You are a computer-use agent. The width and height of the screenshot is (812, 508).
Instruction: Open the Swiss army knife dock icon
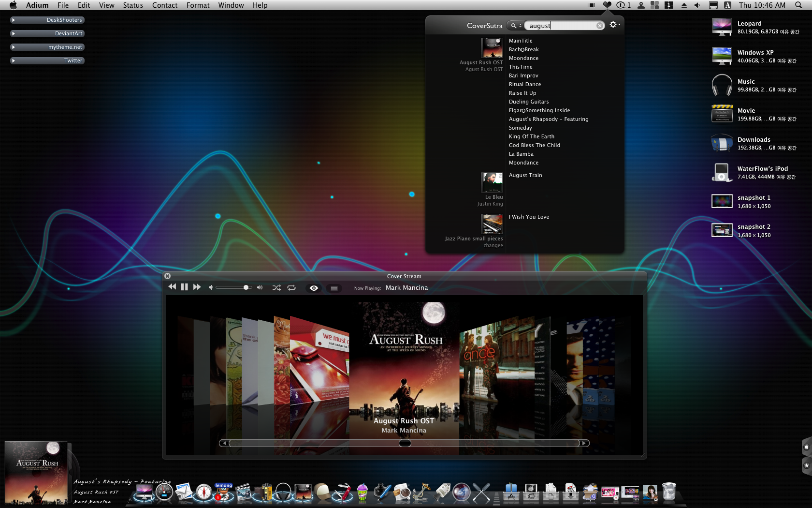click(343, 492)
